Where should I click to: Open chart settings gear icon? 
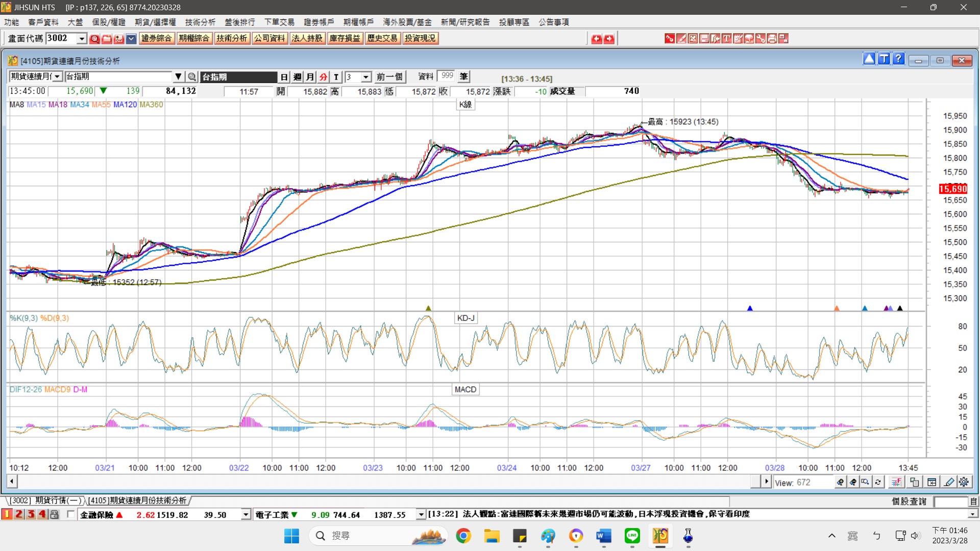tap(964, 482)
